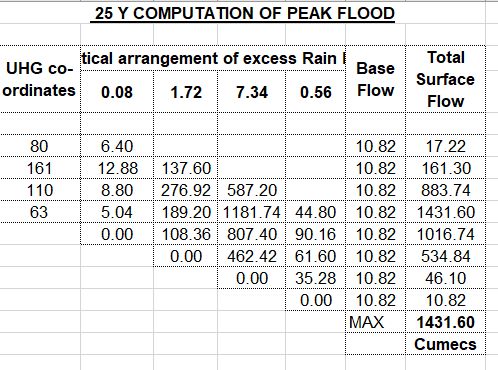
Task: Select the cell containing 1181.74
Action: tap(252, 212)
